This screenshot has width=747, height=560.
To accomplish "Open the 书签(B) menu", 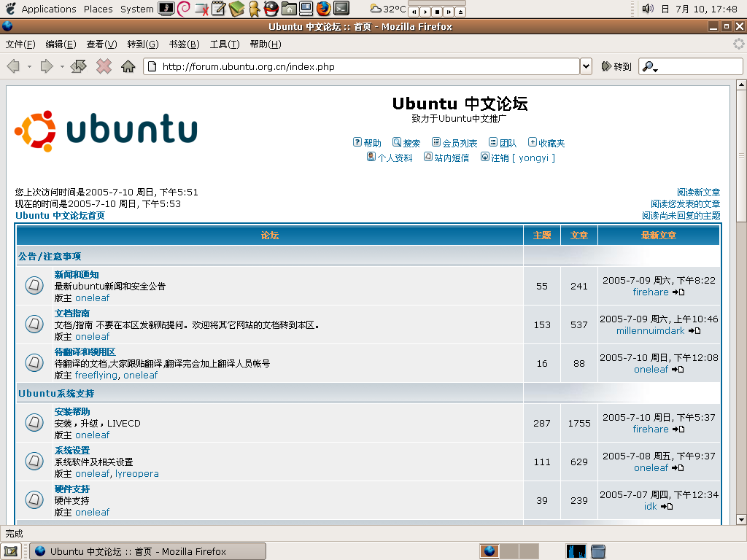I will tap(184, 44).
